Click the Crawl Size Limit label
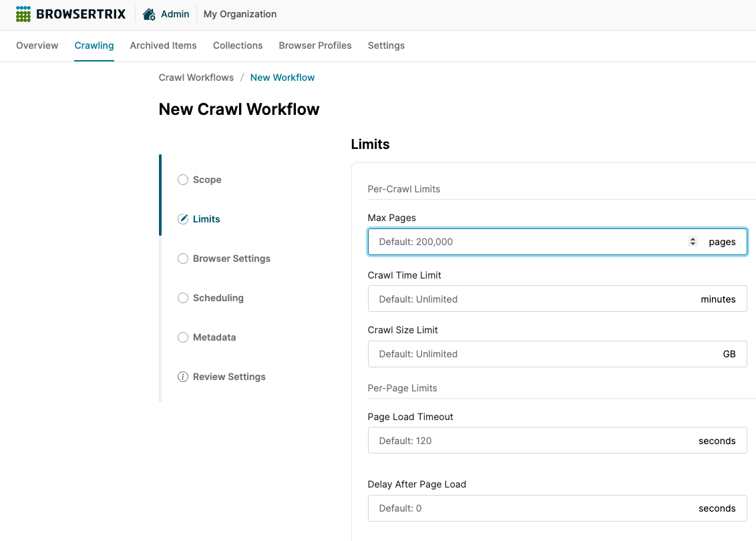Image resolution: width=756 pixels, height=541 pixels. coord(403,331)
